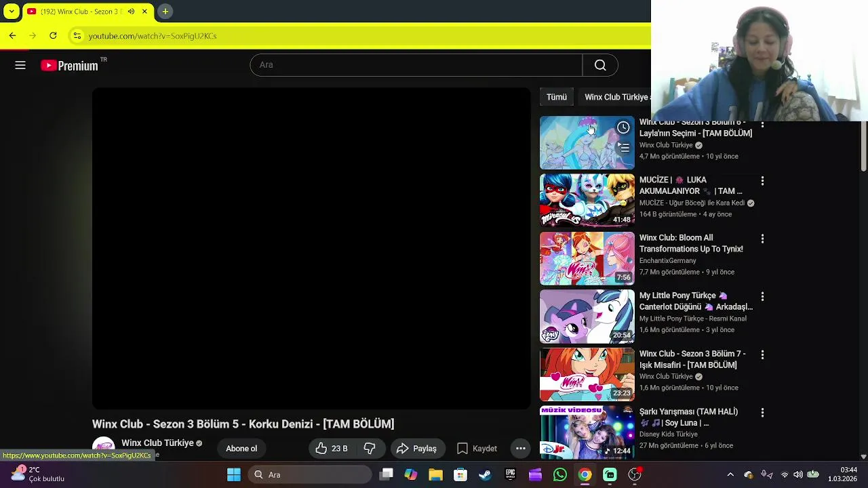The image size is (868, 488).
Task: Click the browser back arrow
Action: pos(12,35)
